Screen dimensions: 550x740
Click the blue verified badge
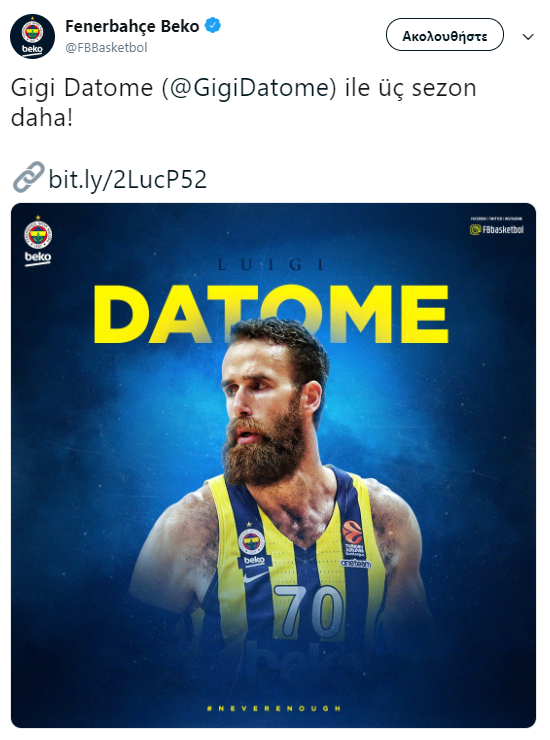pos(213,25)
